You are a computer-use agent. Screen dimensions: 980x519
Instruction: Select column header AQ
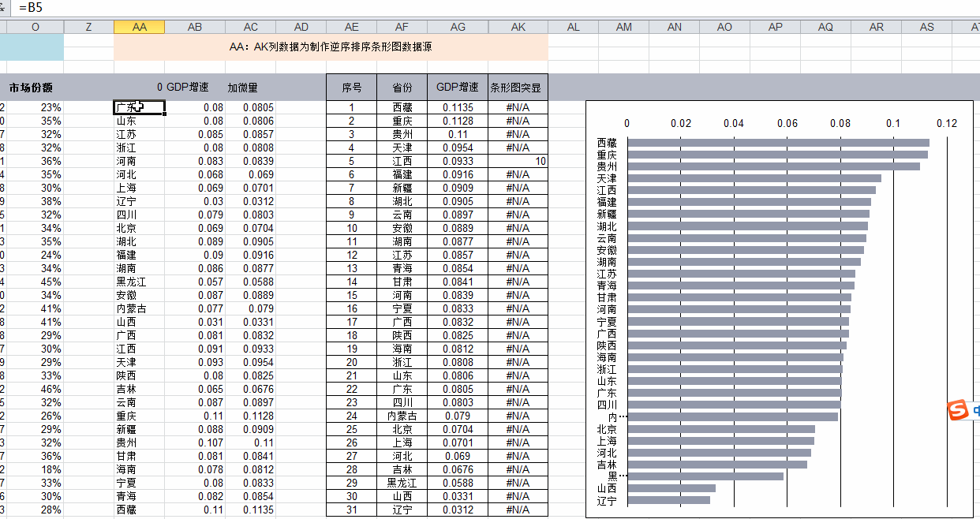[825, 27]
